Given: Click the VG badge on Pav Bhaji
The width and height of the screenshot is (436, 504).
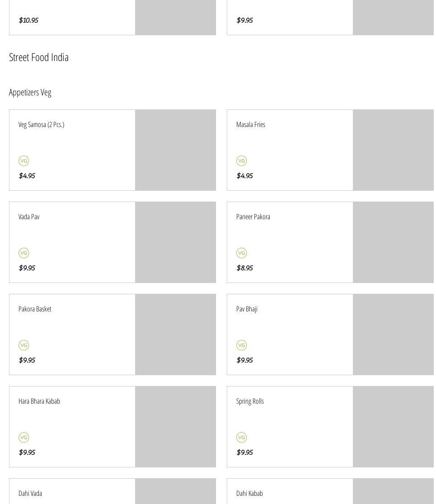Looking at the screenshot, I should [x=241, y=345].
